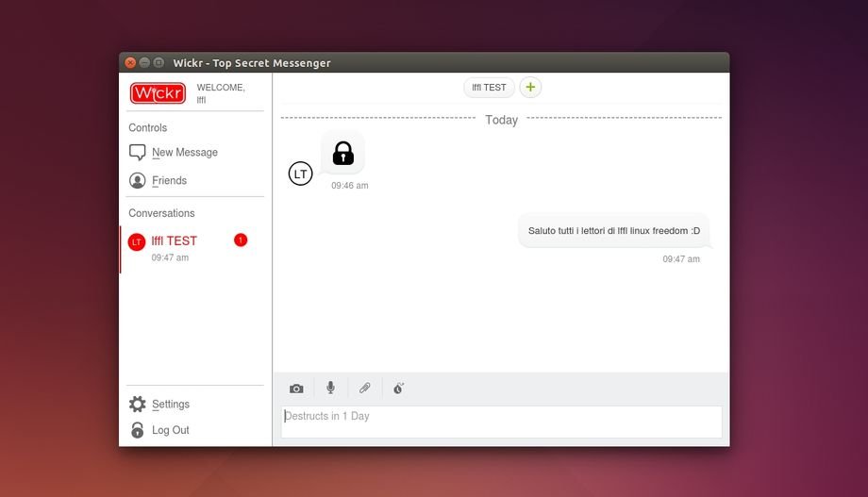868x497 pixels.
Task: Attach a file with the paperclip icon
Action: click(364, 388)
